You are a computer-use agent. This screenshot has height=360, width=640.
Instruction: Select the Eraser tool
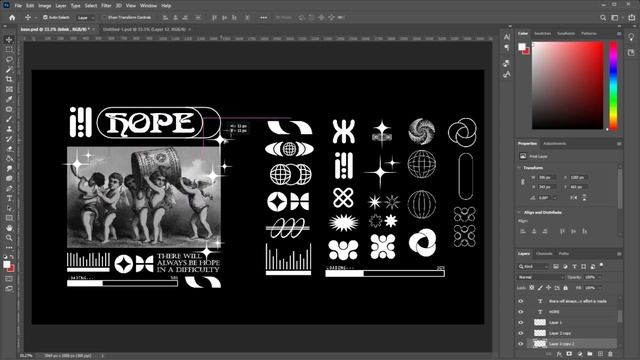(9, 149)
